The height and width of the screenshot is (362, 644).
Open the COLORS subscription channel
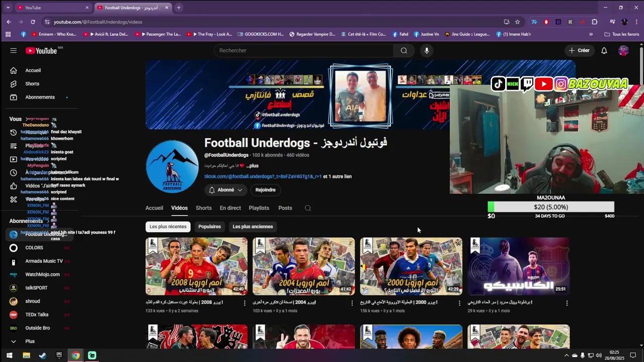tap(34, 248)
